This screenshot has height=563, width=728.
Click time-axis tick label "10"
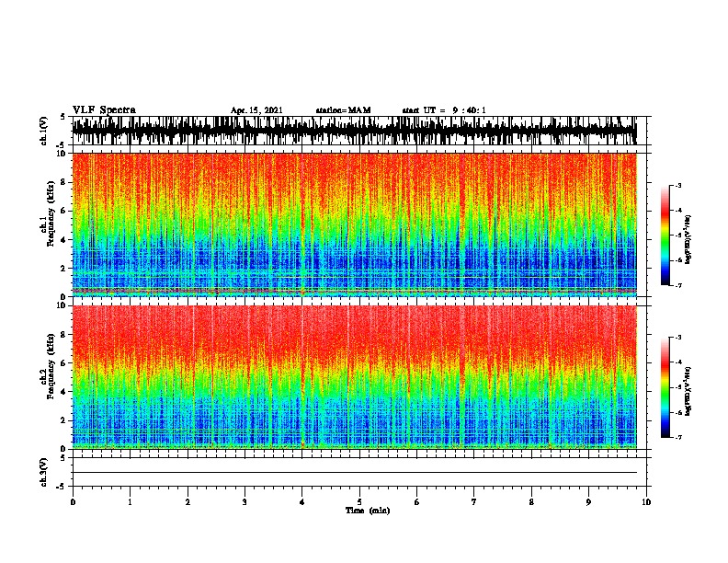click(x=646, y=502)
